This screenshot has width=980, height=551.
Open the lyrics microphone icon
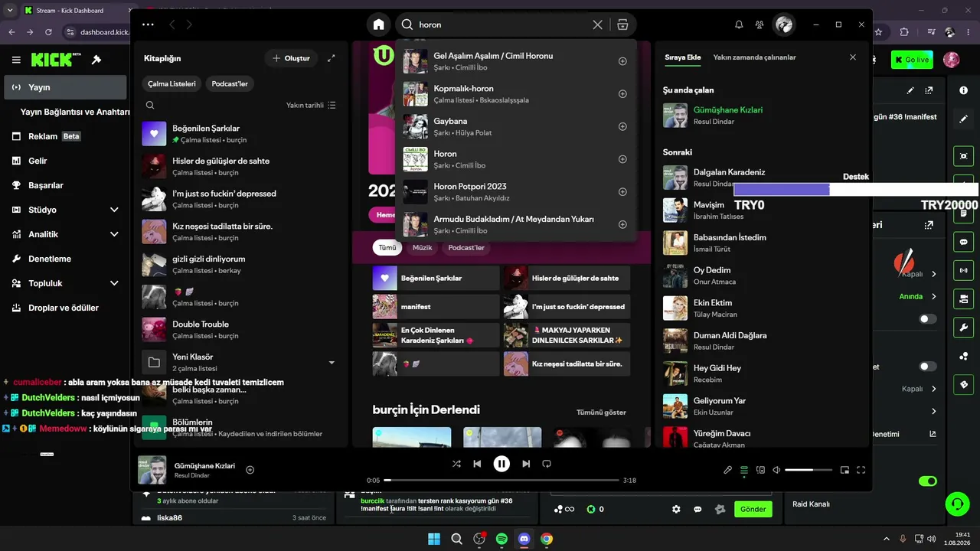point(728,470)
